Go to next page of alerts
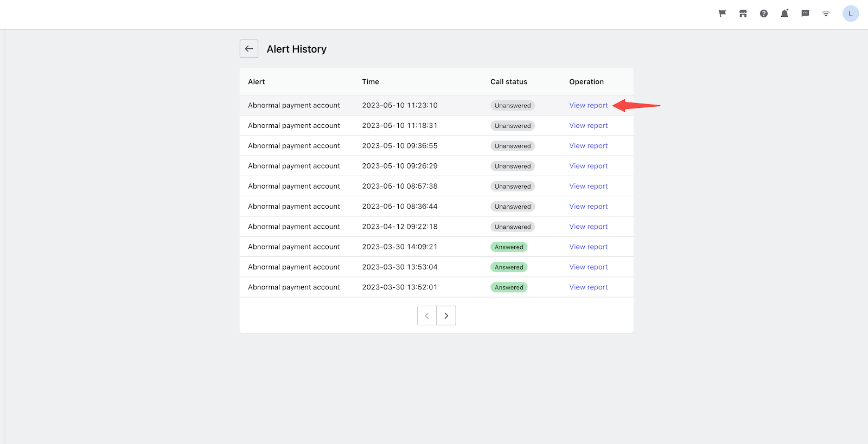 pyautogui.click(x=446, y=316)
